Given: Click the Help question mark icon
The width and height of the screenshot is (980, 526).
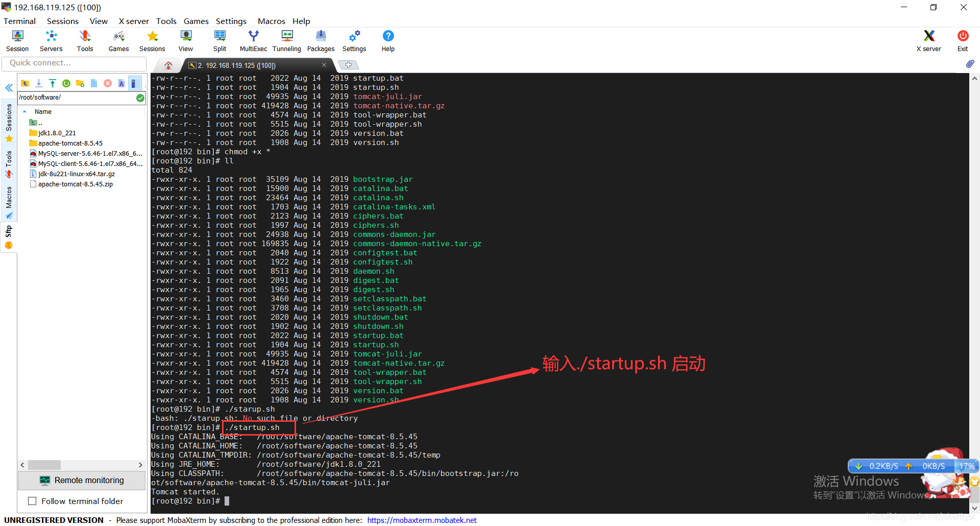Looking at the screenshot, I should [x=388, y=41].
